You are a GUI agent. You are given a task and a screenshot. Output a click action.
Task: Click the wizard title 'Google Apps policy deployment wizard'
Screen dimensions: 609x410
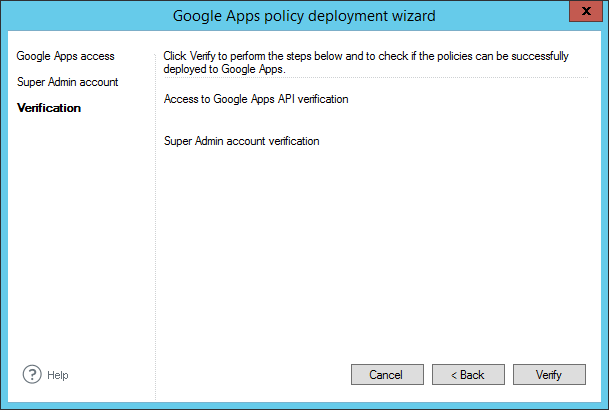(x=304, y=16)
